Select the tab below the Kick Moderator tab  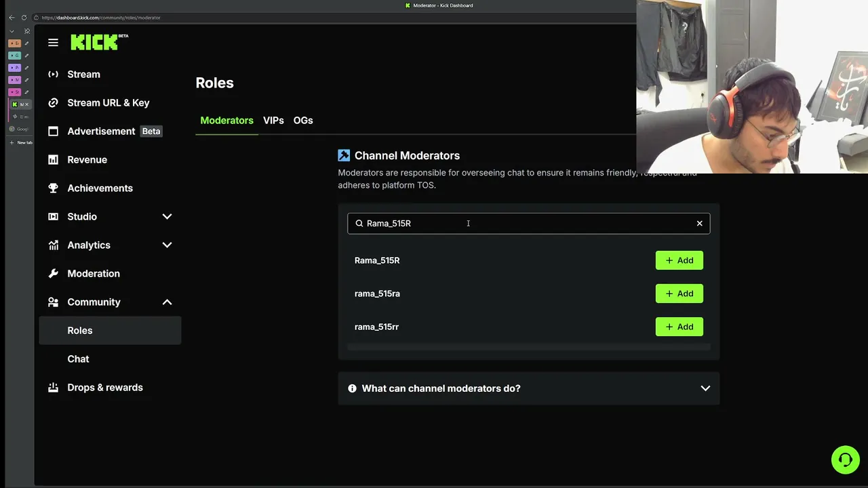click(x=22, y=117)
